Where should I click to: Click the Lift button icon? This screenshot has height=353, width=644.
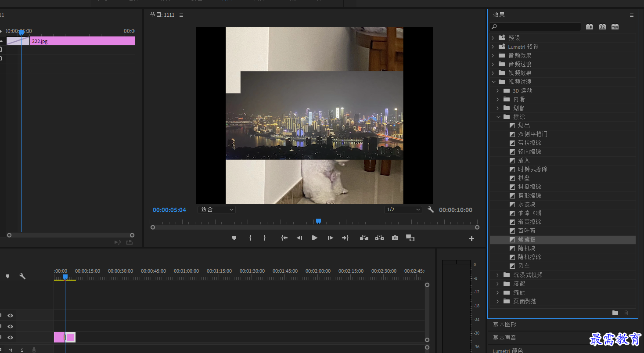[364, 238]
